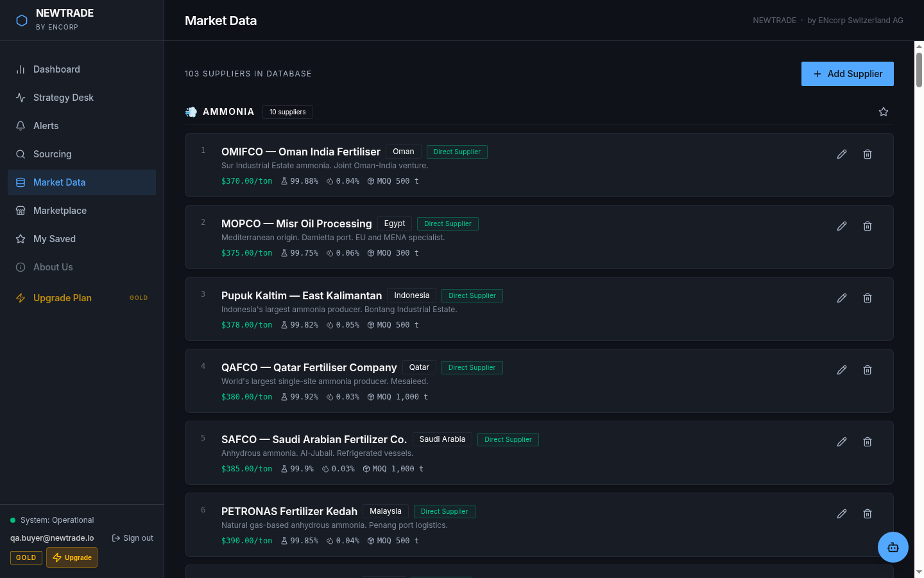This screenshot has width=924, height=578.
Task: Open the About Us page
Action: click(x=81, y=267)
